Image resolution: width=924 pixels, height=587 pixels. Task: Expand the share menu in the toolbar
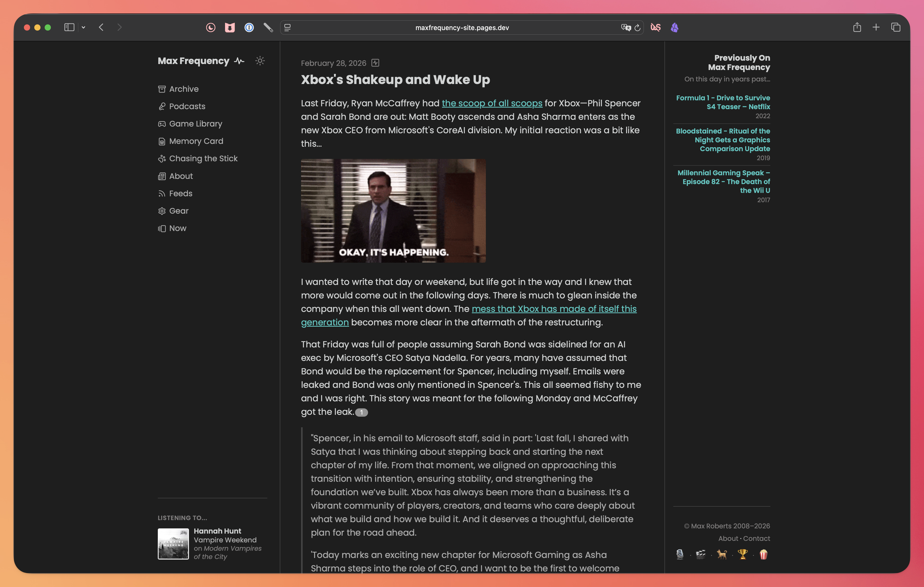pos(857,27)
